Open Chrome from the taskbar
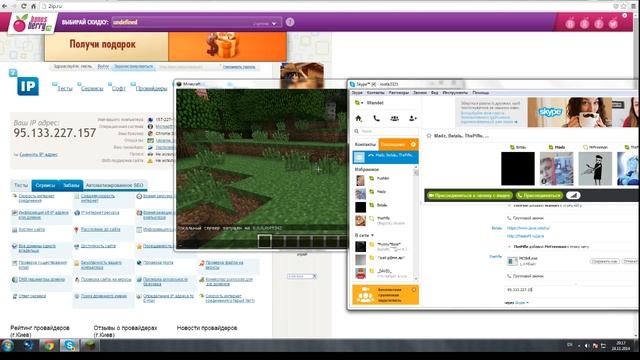 click(x=49, y=346)
